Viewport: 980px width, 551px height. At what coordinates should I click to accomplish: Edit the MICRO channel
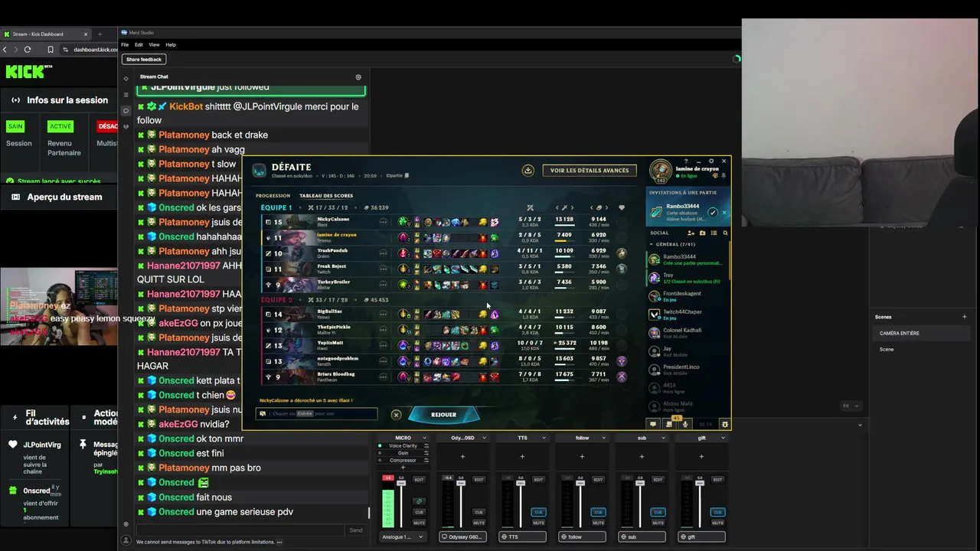coord(419,480)
